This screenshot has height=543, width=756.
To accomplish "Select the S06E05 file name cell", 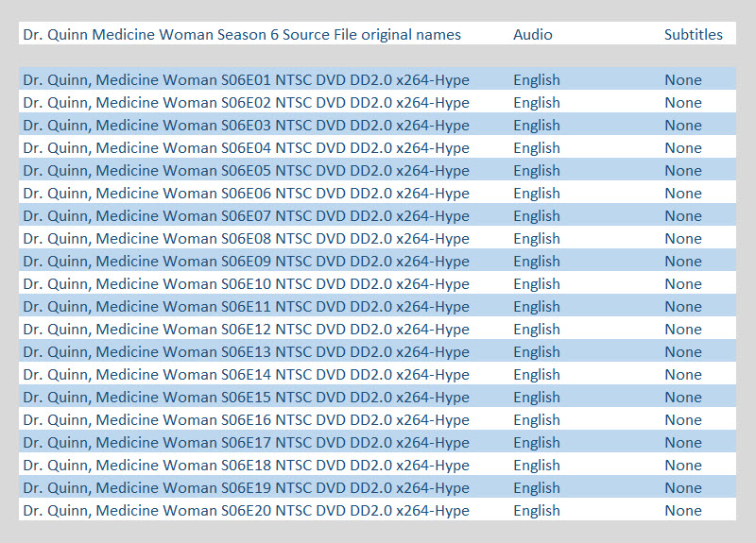I will 246,170.
